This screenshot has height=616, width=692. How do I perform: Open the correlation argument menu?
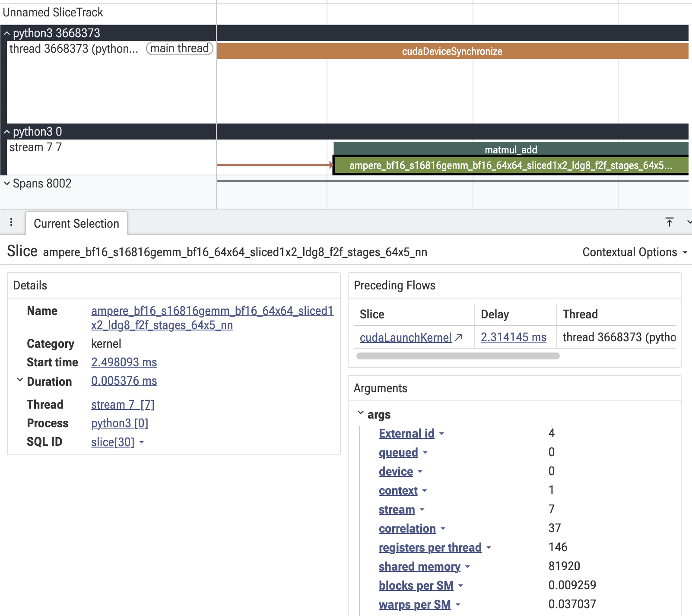point(443,529)
